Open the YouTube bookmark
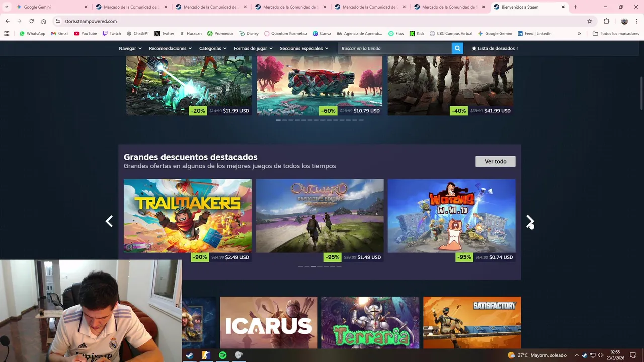 [85, 34]
